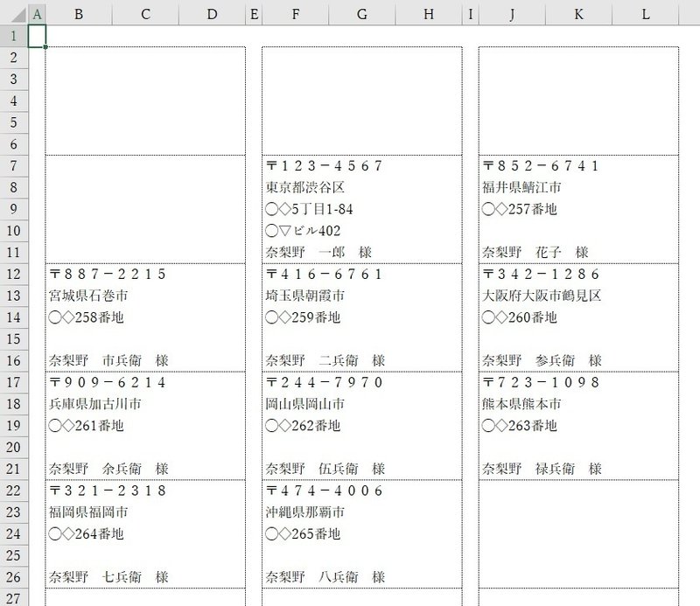
Task: Click the cell ○◇259番地
Action: [303, 317]
